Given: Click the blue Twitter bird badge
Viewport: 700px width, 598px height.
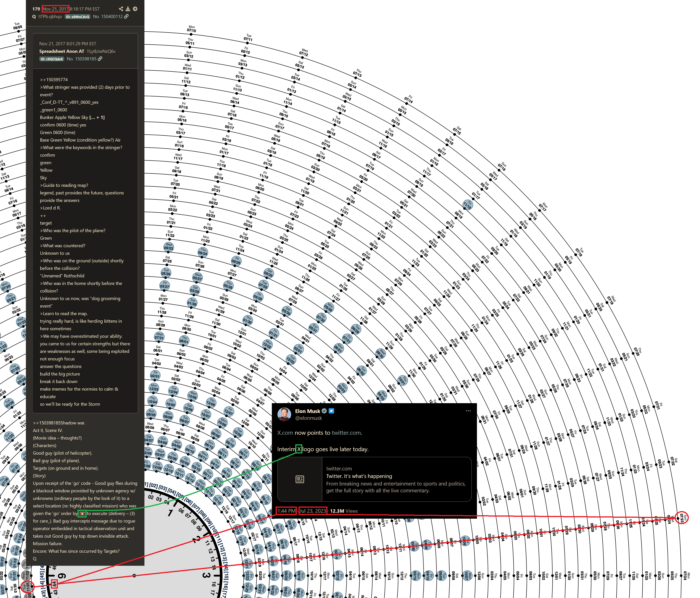Looking at the screenshot, I should tap(331, 411).
